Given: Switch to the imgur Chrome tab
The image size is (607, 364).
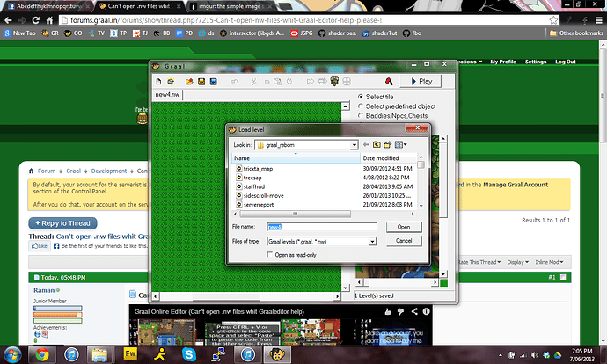Looking at the screenshot, I should [x=231, y=6].
